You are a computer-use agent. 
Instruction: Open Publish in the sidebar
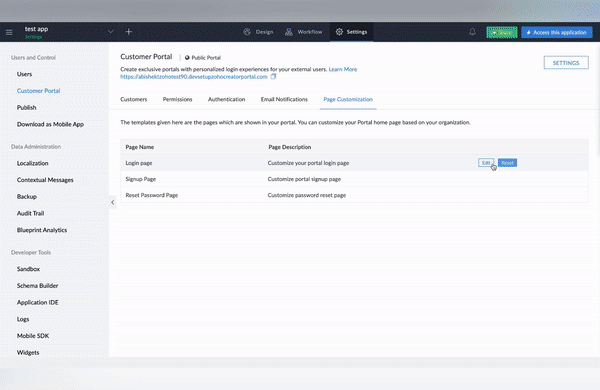26,108
